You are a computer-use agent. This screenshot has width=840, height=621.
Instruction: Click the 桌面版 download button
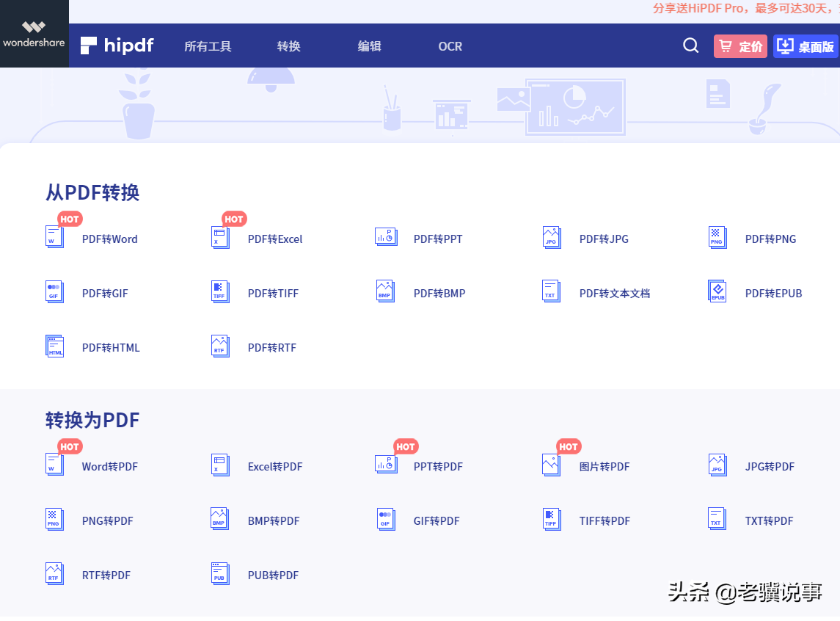coord(806,46)
